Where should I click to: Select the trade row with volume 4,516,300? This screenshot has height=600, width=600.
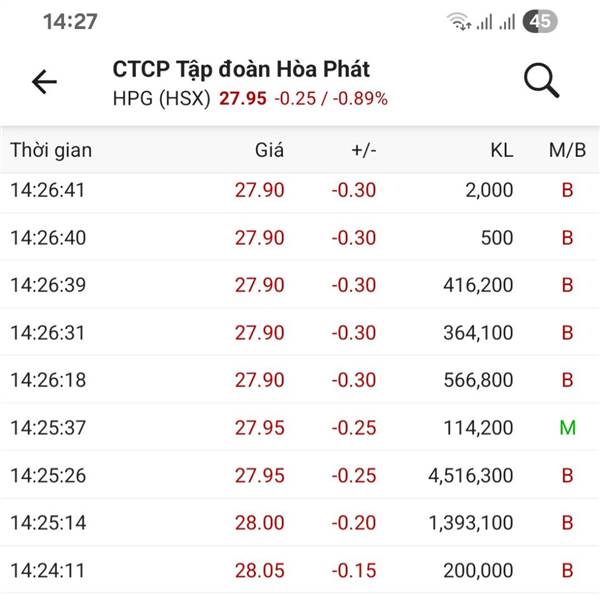[x=300, y=475]
